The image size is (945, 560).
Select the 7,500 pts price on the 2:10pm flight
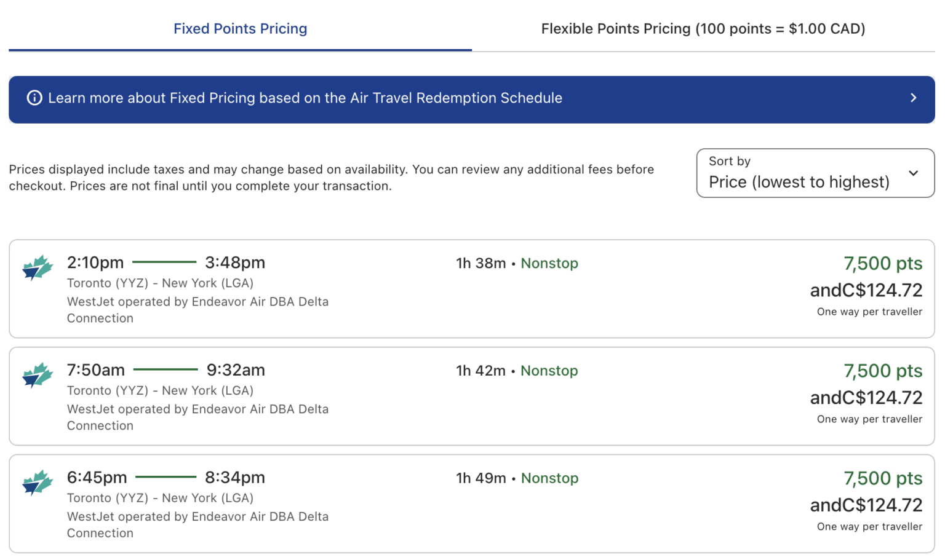coord(883,263)
